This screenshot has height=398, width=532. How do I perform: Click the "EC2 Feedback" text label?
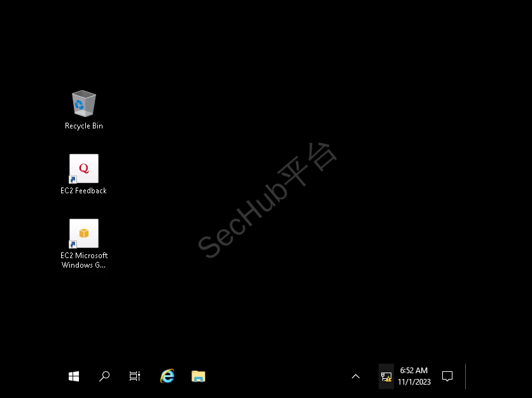[x=83, y=191]
